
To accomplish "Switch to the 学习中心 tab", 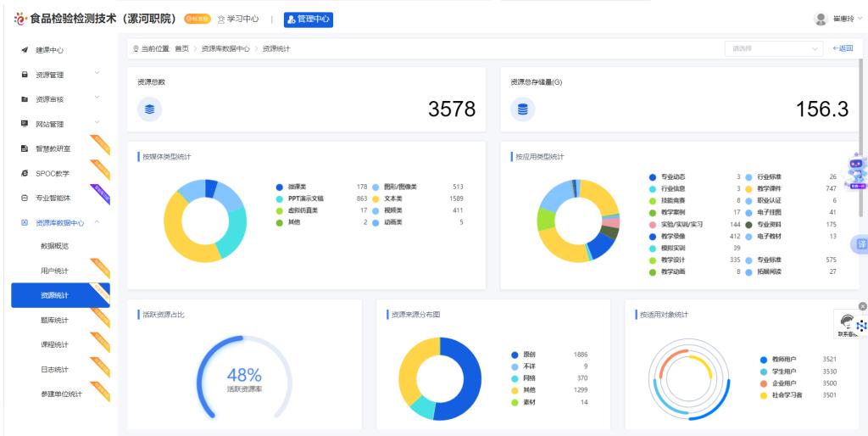I will click(x=238, y=19).
